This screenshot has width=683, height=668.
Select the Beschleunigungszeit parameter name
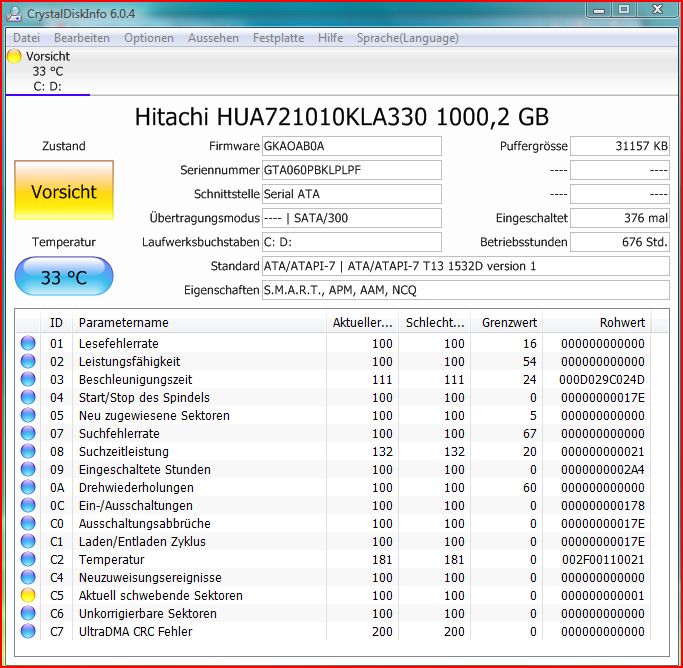(135, 380)
